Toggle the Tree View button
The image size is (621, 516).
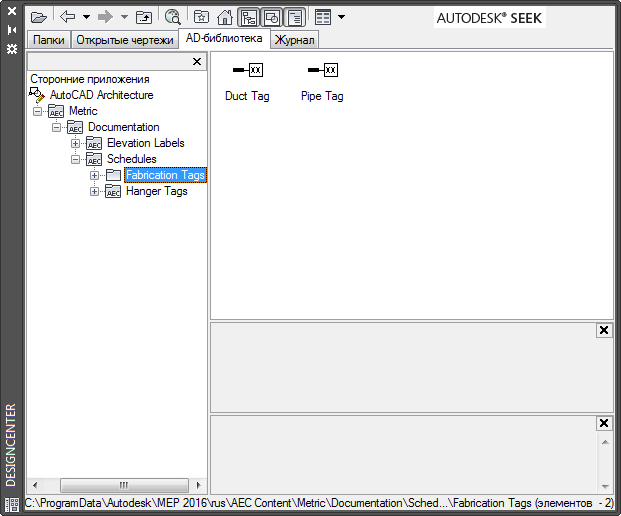tap(249, 17)
